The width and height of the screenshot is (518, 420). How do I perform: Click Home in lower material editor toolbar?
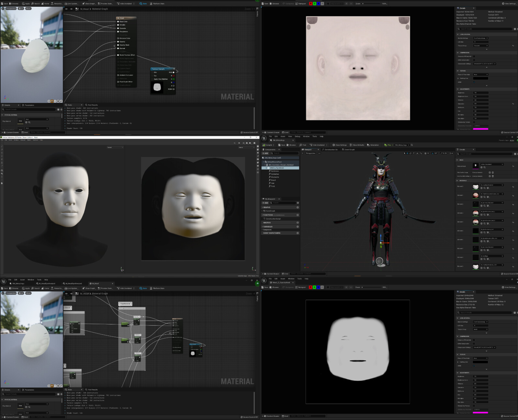point(45,288)
